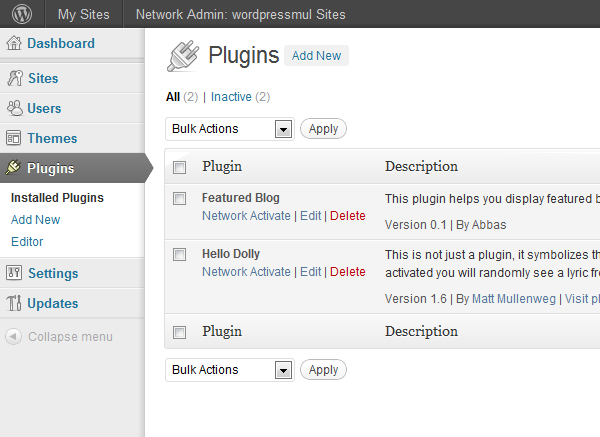Network Activate the Featured Blog plugin
600x437 pixels.
click(x=246, y=216)
